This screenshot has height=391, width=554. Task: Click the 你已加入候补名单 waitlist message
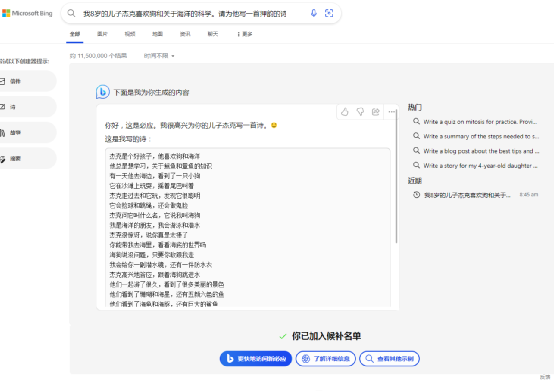[326, 336]
